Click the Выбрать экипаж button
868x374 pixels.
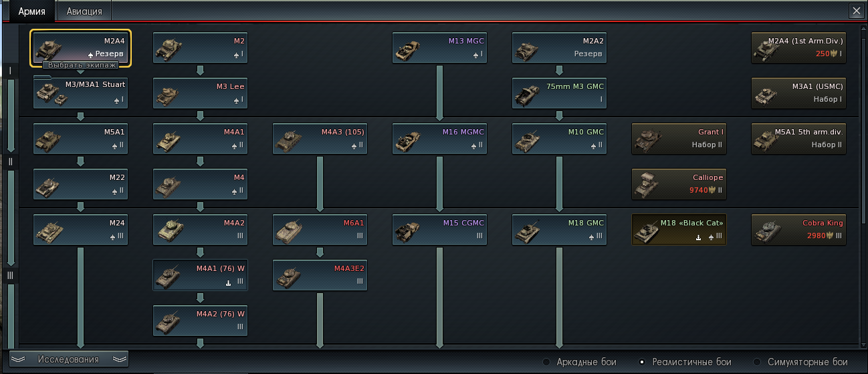click(x=80, y=66)
